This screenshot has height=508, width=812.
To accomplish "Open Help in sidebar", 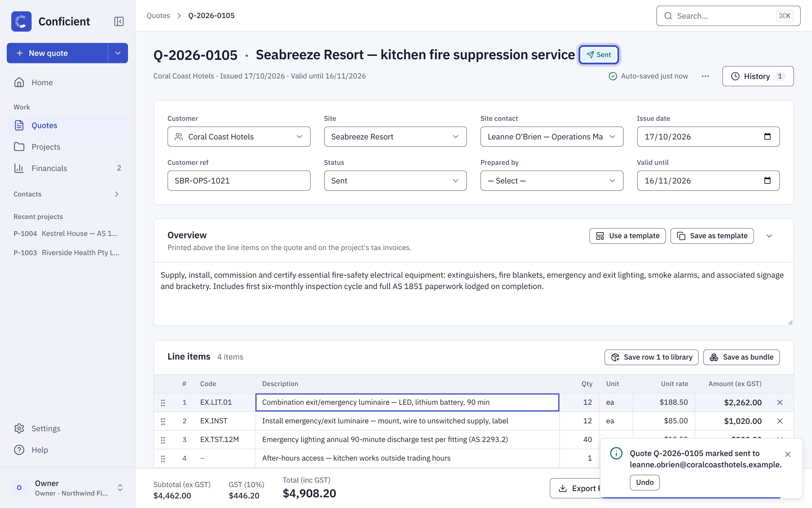I will click(67, 450).
